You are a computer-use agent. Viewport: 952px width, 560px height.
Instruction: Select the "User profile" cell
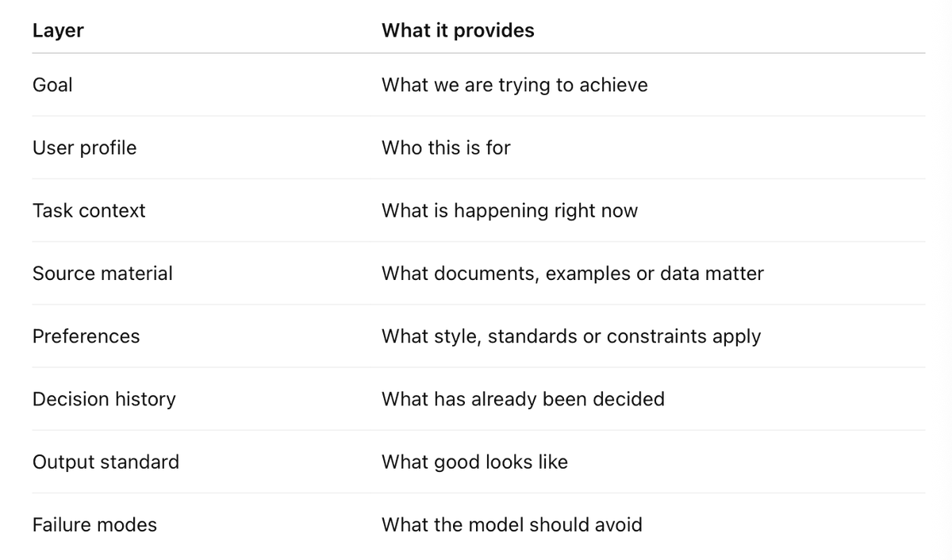tap(84, 148)
